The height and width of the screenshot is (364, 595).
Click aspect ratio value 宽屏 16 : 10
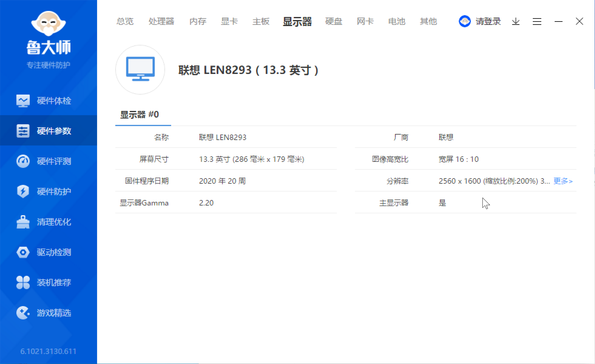tap(459, 159)
